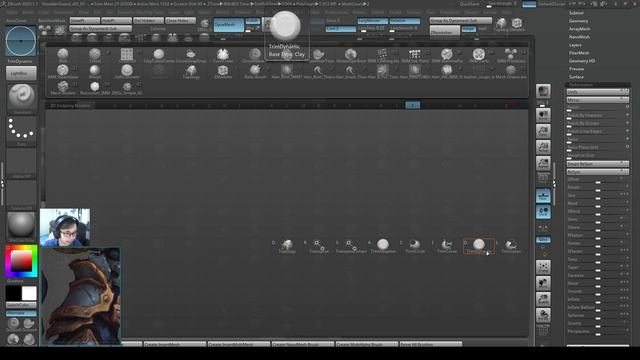Select the ZModeler brush
Image resolution: width=640 pixels, height=360 pixels.
(x=223, y=71)
